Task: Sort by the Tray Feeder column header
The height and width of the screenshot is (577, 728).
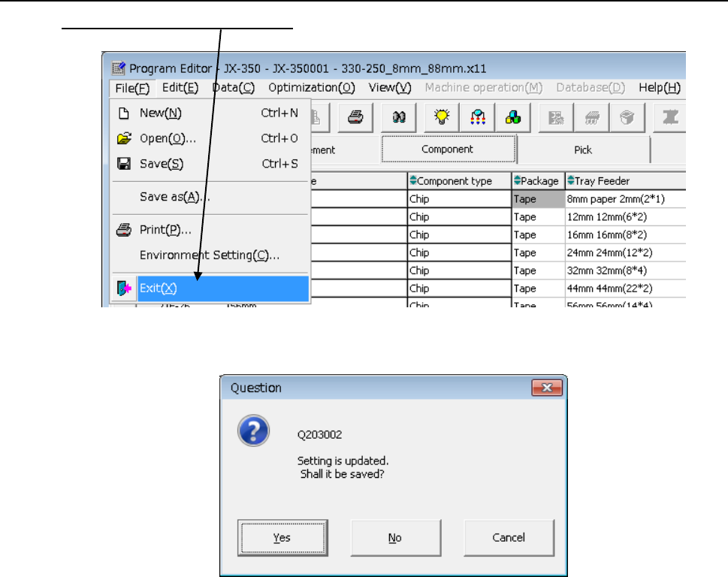Action: [x=625, y=181]
